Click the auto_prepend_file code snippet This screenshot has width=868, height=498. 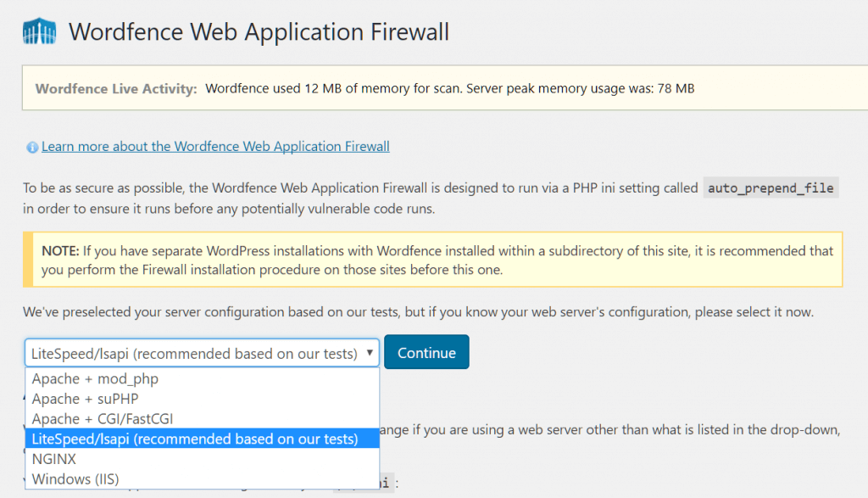pos(770,188)
